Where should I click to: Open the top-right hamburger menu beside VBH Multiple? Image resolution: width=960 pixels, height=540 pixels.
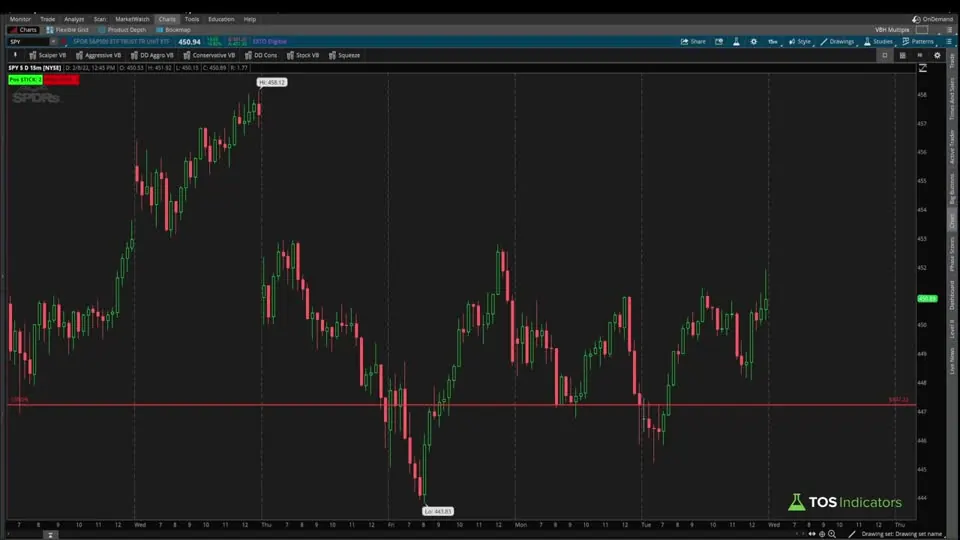tap(950, 29)
